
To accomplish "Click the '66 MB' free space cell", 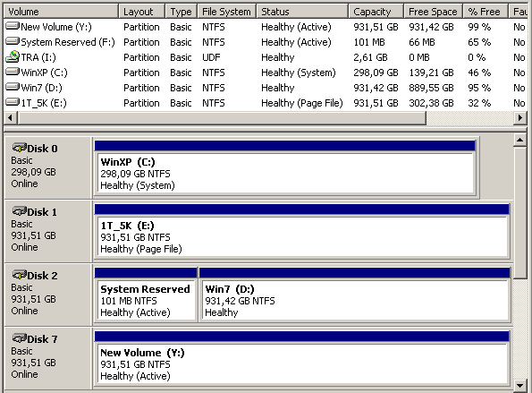I will pos(422,42).
